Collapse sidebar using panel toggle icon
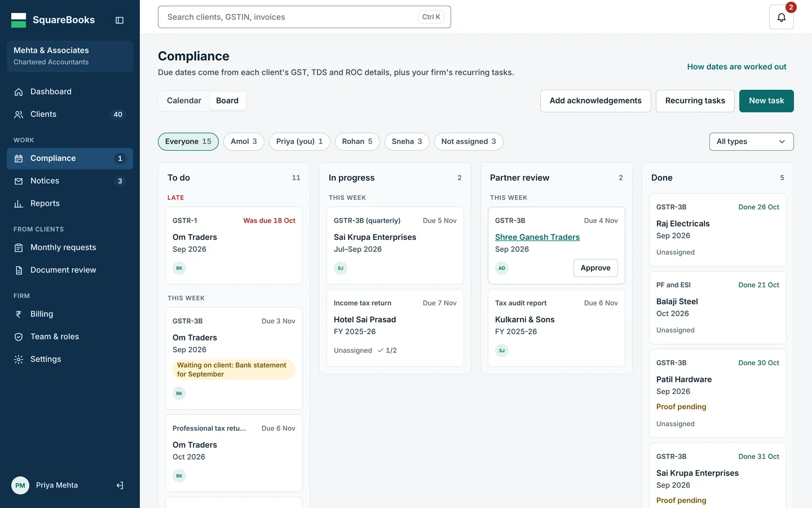The image size is (812, 508). click(x=120, y=20)
